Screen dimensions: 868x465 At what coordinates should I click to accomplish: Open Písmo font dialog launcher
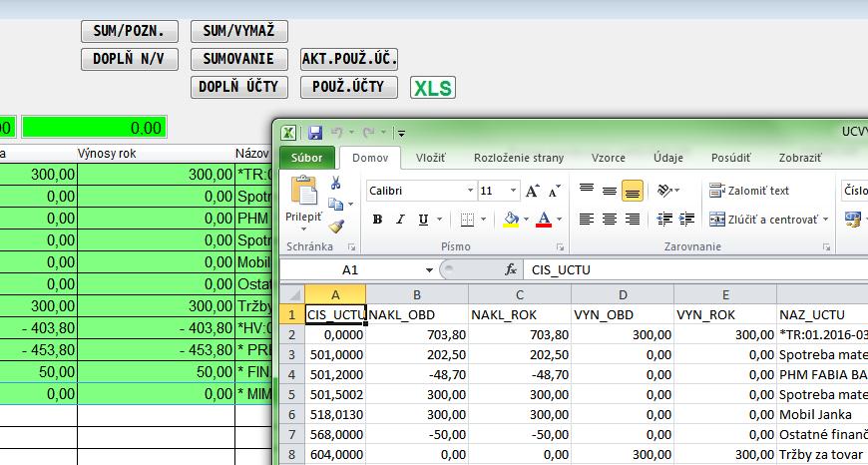[561, 247]
